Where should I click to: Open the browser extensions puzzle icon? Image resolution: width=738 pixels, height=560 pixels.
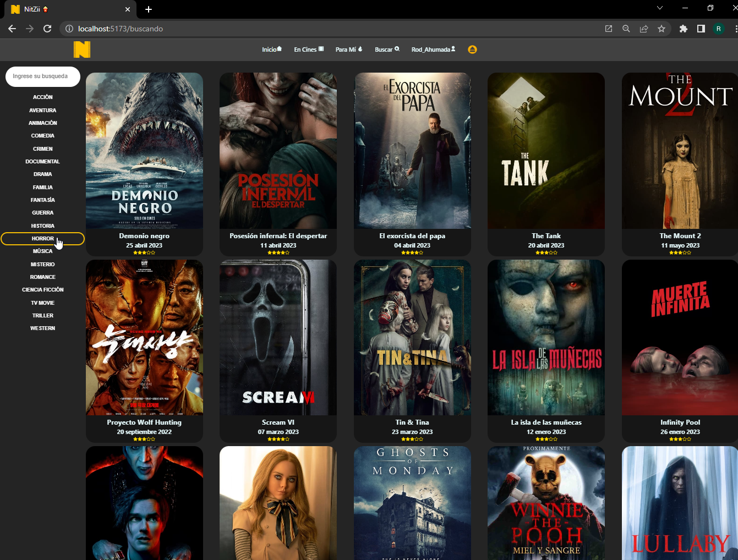[684, 29]
